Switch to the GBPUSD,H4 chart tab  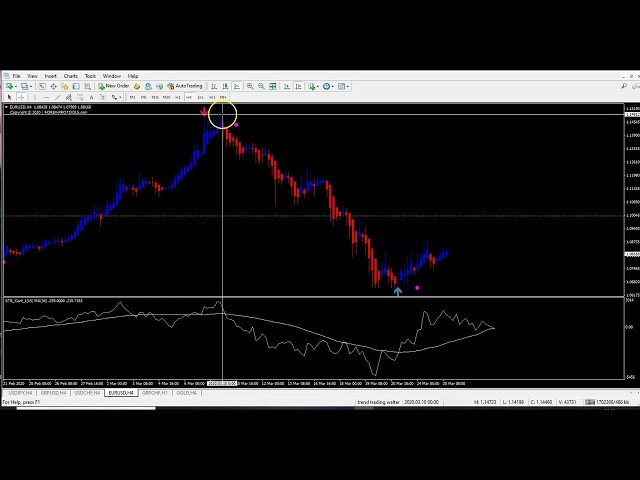coord(53,393)
